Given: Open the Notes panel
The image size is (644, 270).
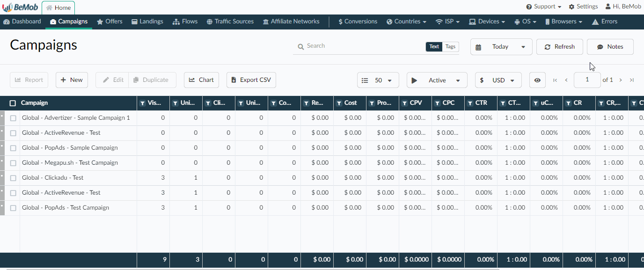Looking at the screenshot, I should click(x=610, y=47).
